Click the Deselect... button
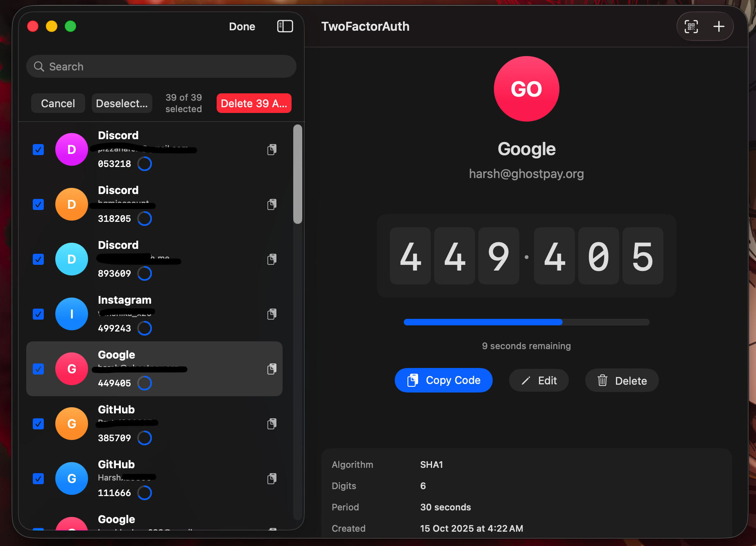The image size is (756, 546). pos(122,103)
